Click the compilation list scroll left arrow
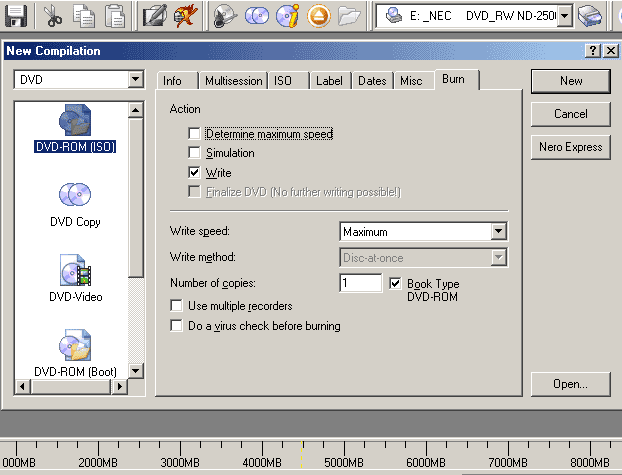The image size is (622, 475). [x=22, y=386]
